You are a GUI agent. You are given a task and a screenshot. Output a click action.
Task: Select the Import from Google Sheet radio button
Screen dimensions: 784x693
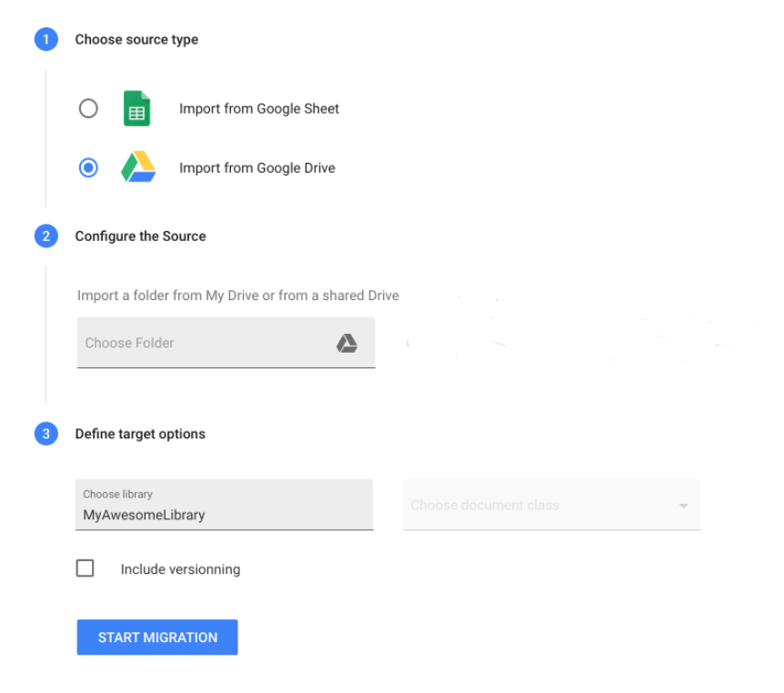(x=88, y=108)
